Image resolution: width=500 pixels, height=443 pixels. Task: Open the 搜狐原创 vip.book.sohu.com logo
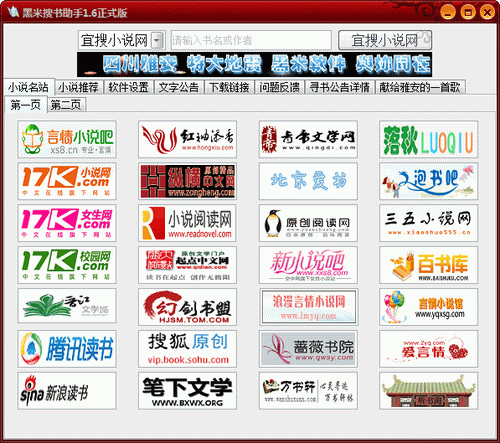coord(187,349)
